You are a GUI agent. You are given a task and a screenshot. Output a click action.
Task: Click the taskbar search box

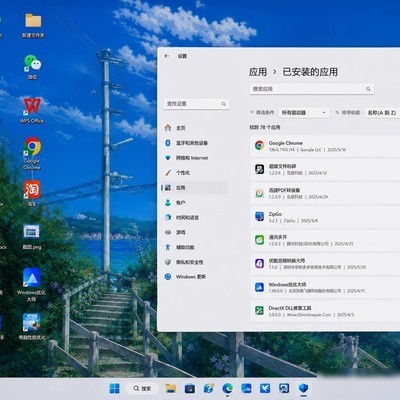click(142, 388)
